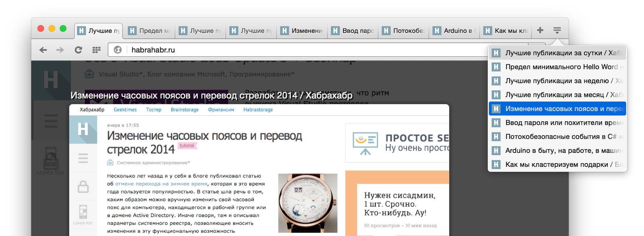Viewport: 644px width, 236px height.
Task: Click the Lumia 930 phone icon in preview
Action: [83, 212]
